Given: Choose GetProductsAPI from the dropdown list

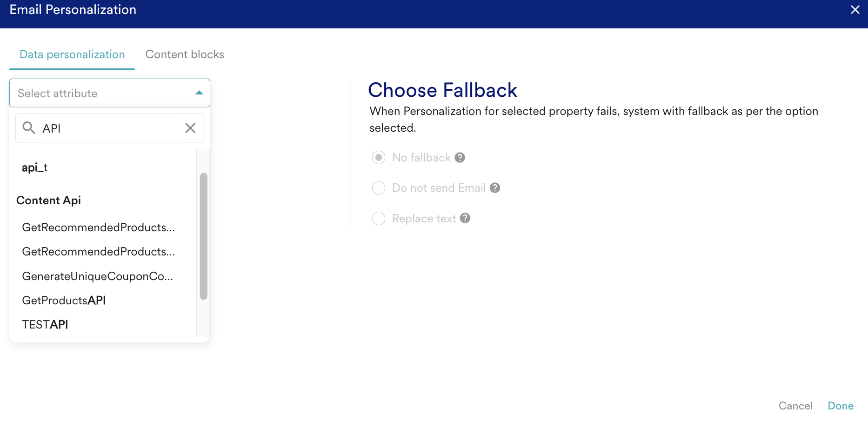Looking at the screenshot, I should pyautogui.click(x=64, y=301).
